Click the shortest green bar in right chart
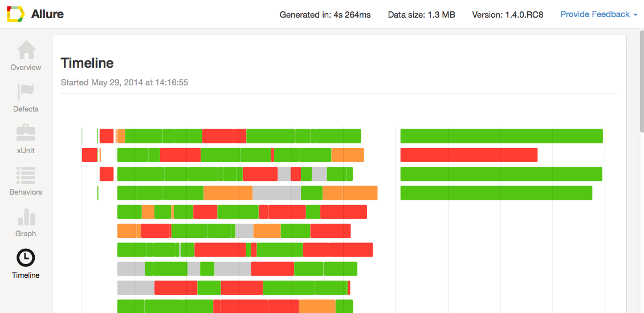Image resolution: width=644 pixels, height=313 pixels. [x=496, y=193]
